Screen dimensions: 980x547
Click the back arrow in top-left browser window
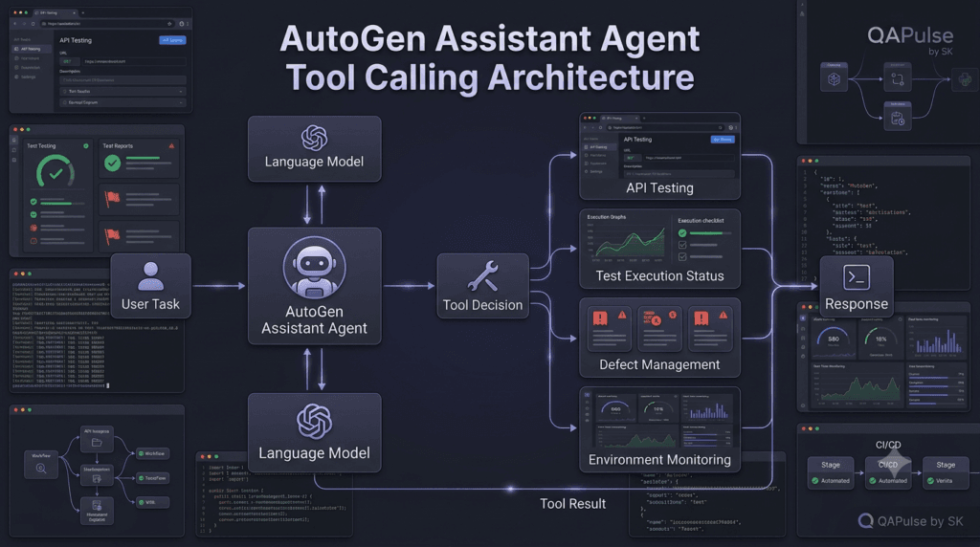tap(15, 24)
